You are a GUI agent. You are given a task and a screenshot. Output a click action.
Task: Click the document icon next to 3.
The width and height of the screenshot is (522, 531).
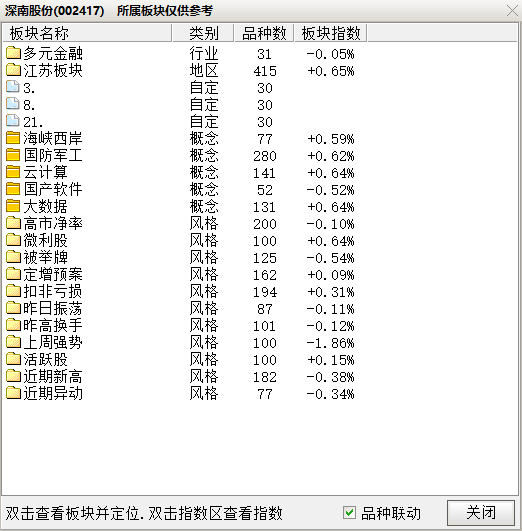click(x=13, y=87)
